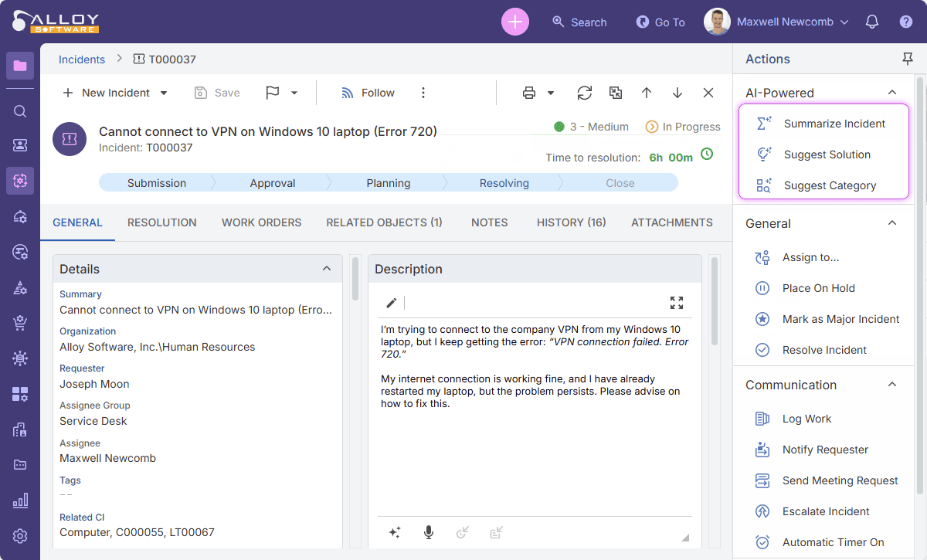Turn on Automatic Timer
The image size is (927, 560).
[832, 542]
